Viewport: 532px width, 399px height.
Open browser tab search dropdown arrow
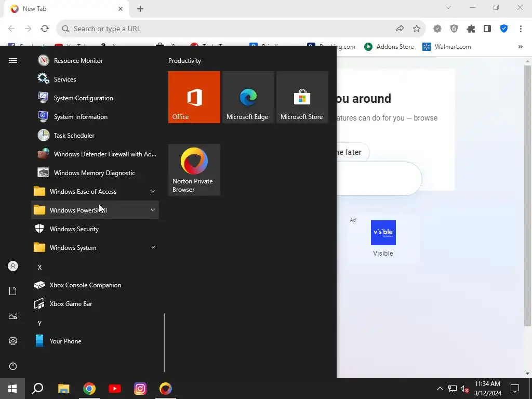(448, 7)
